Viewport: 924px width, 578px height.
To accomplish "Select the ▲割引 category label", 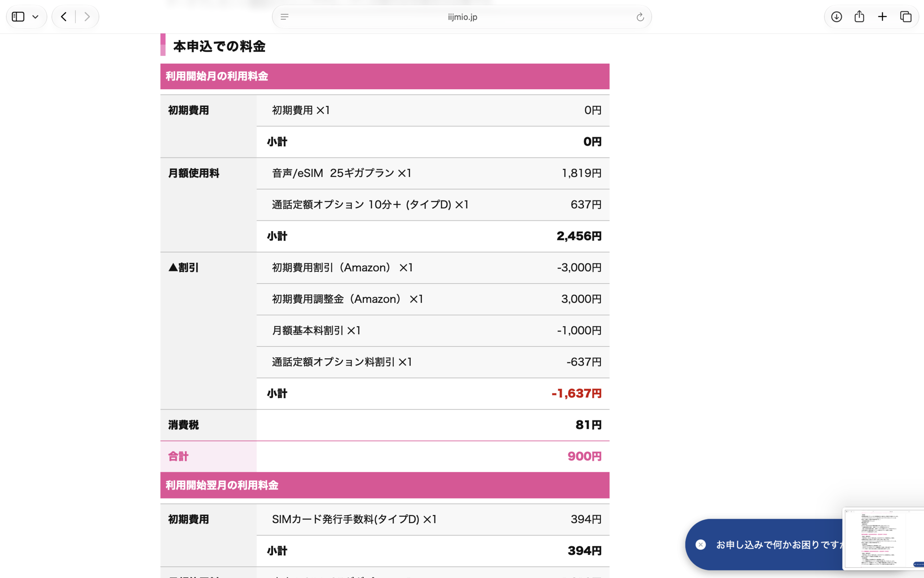I will 183,268.
